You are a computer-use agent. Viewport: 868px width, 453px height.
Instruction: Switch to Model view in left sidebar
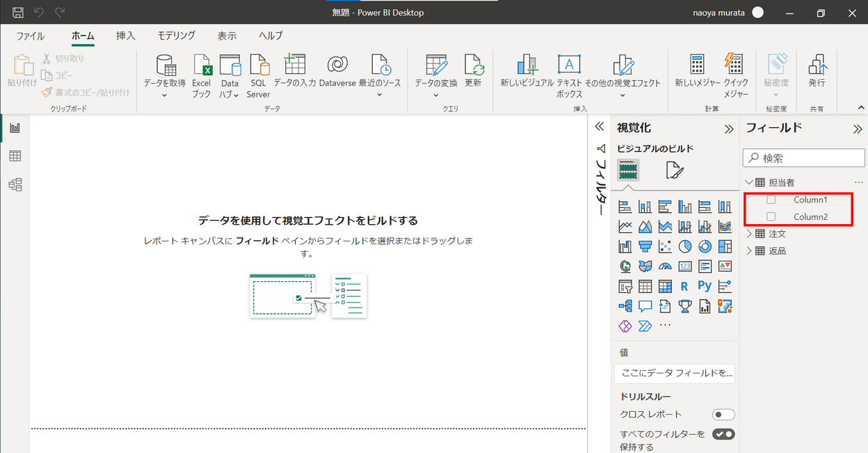15,184
